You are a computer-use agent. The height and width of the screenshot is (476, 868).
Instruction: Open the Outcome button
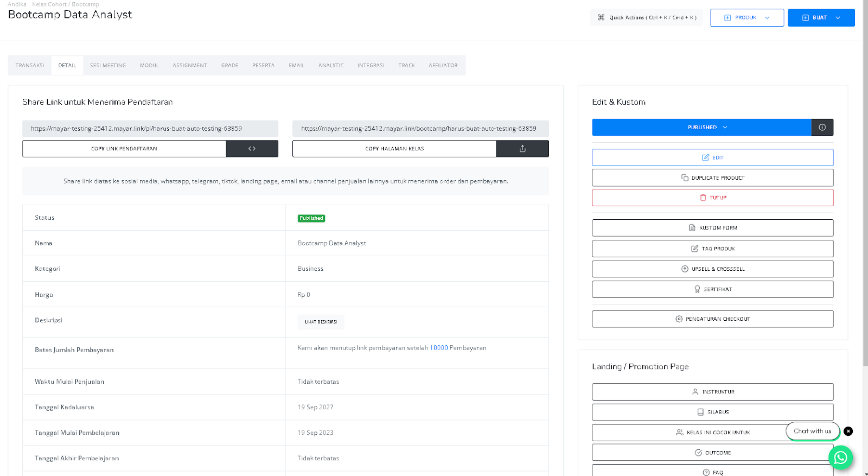pos(713,453)
